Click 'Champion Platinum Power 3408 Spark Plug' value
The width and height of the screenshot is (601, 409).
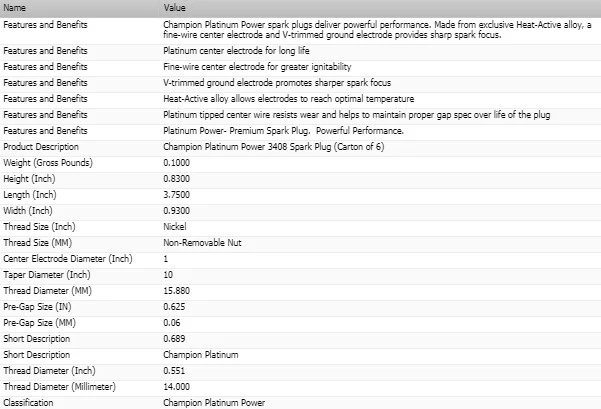click(274, 147)
